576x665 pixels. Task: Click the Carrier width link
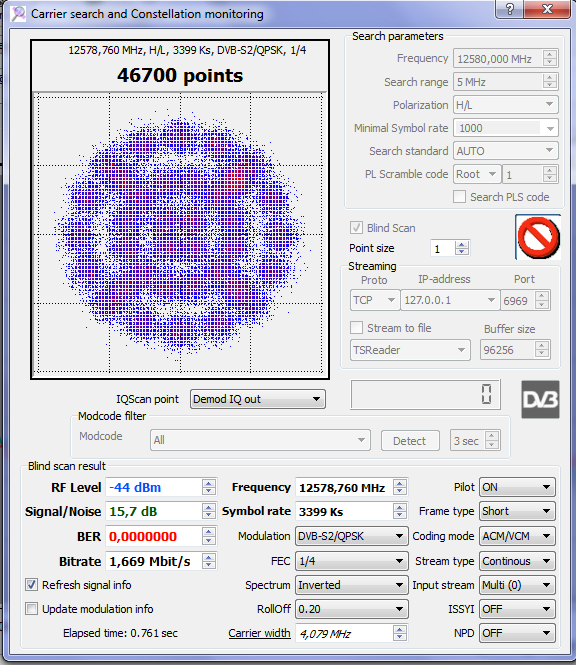tap(259, 633)
